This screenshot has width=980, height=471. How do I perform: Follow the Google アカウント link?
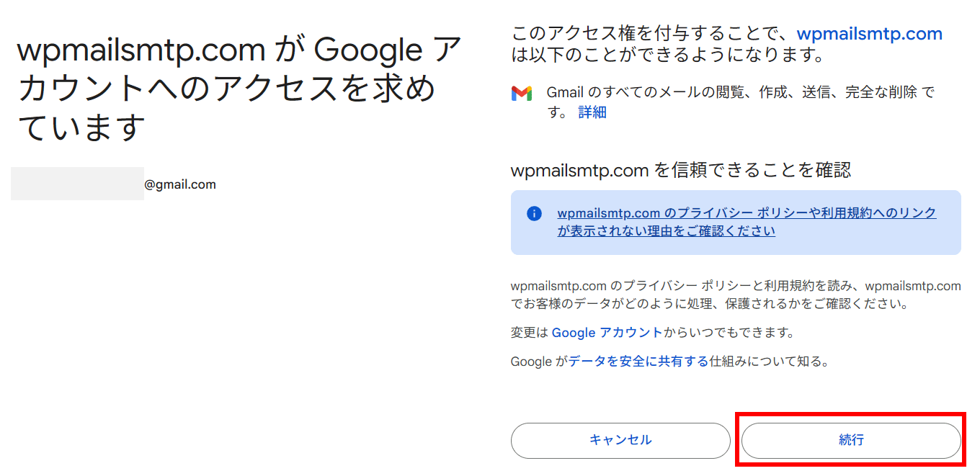click(x=607, y=333)
